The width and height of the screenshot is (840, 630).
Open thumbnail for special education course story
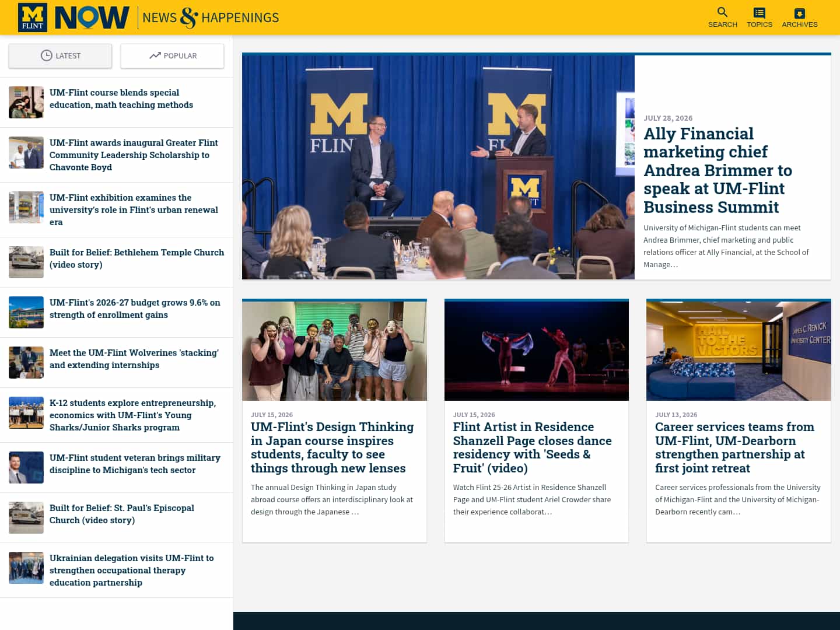(26, 102)
